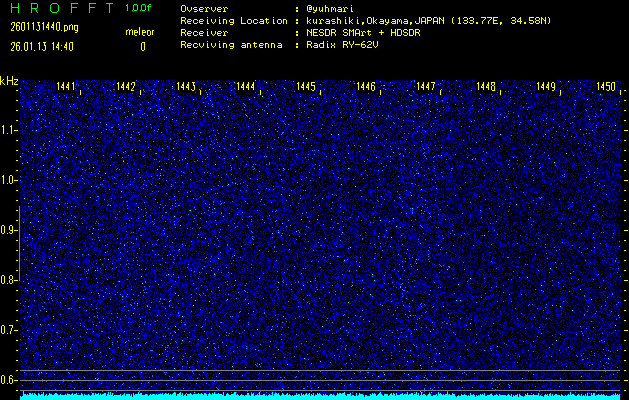Click the 1450 time marker
629x400 pixels.
tap(605, 88)
